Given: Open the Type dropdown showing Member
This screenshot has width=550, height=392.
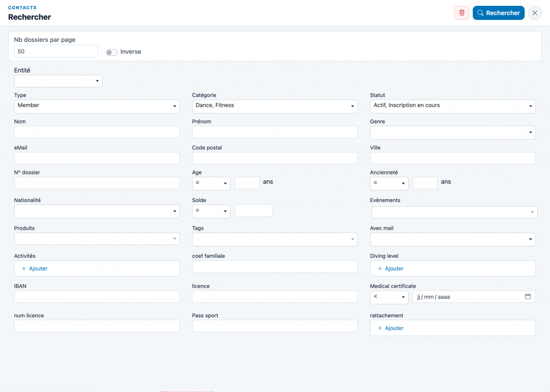Looking at the screenshot, I should (97, 106).
